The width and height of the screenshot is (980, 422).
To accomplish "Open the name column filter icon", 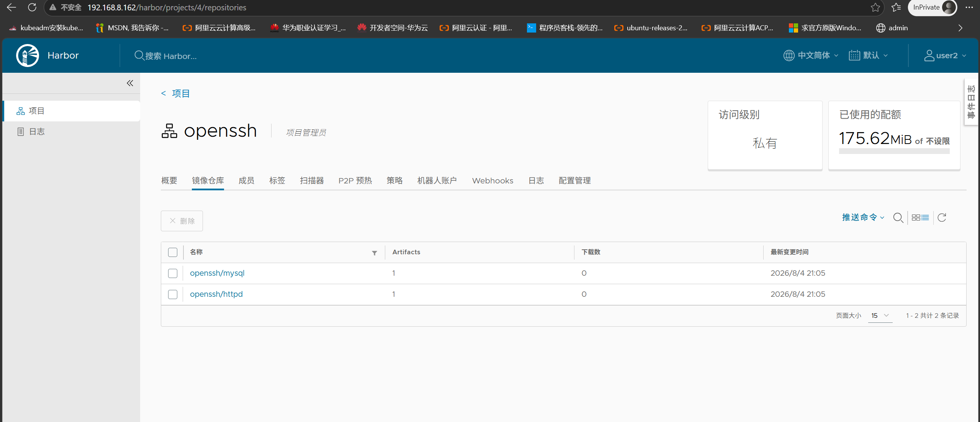I will (x=375, y=253).
